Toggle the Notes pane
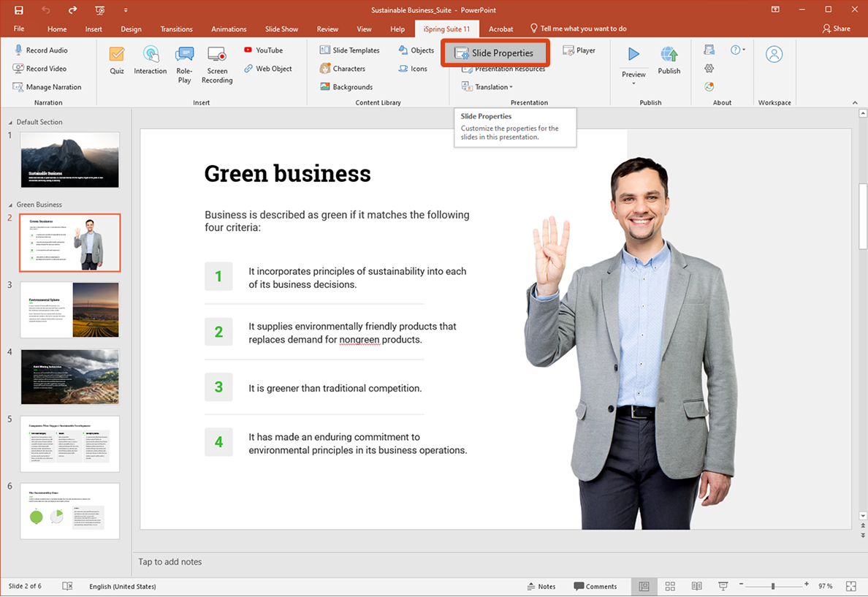868x597 pixels. coord(542,586)
